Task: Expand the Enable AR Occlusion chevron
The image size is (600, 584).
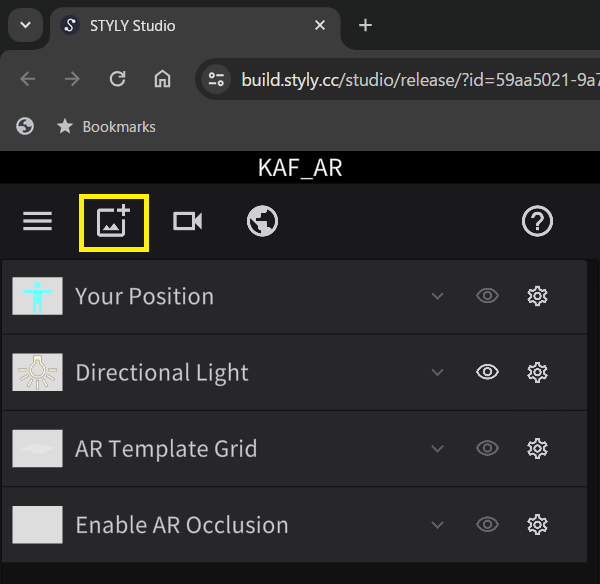Action: 437,524
